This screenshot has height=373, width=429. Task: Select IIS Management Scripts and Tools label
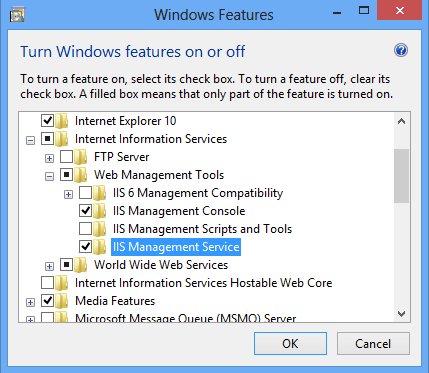pyautogui.click(x=203, y=229)
